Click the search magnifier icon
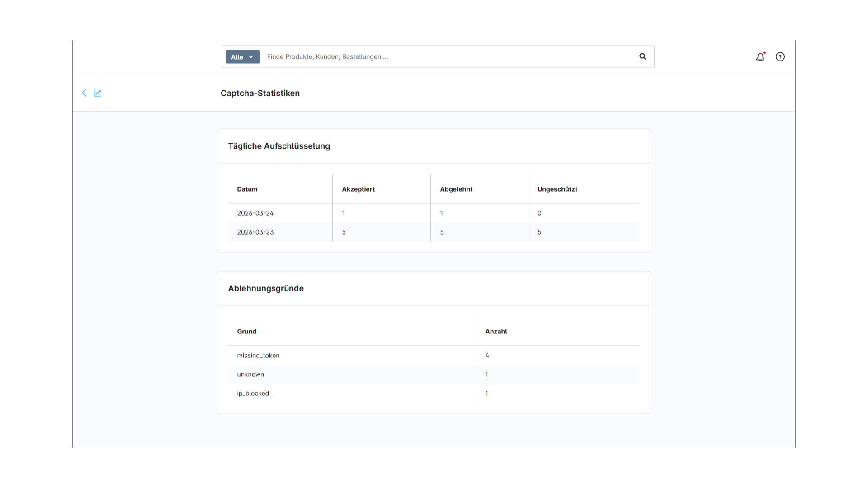Screen dimensions: 868x488 (643, 56)
